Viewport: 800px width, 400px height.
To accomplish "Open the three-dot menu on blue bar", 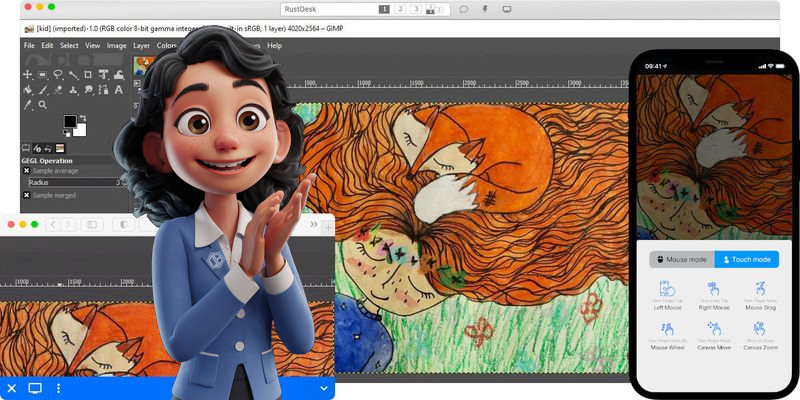I will click(58, 388).
